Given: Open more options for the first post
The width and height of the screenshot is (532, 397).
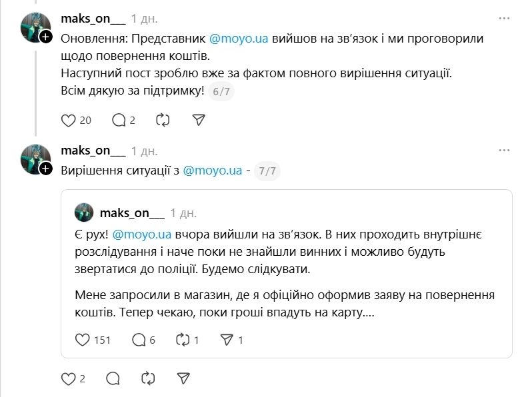Looking at the screenshot, I should [505, 18].
